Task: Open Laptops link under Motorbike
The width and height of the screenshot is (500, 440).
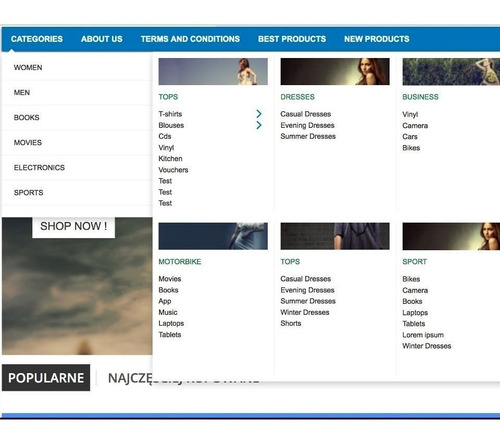Action: 171,324
